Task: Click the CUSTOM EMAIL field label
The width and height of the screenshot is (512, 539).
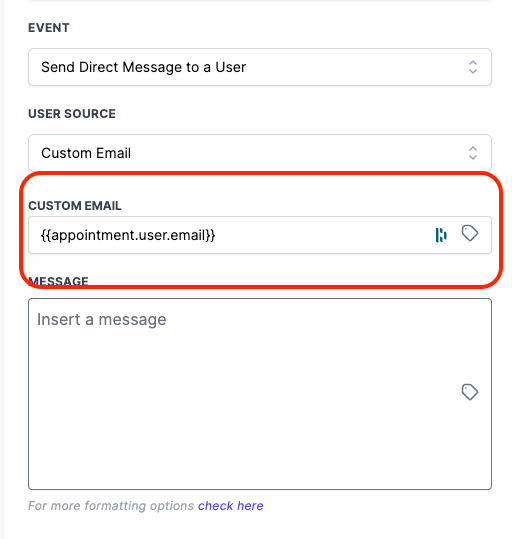Action: (x=75, y=206)
